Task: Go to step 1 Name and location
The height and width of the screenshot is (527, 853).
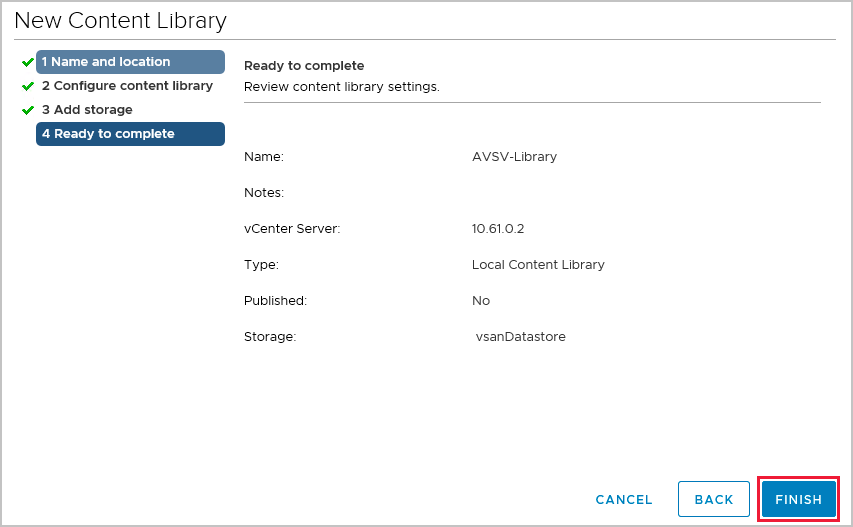Action: [x=130, y=62]
